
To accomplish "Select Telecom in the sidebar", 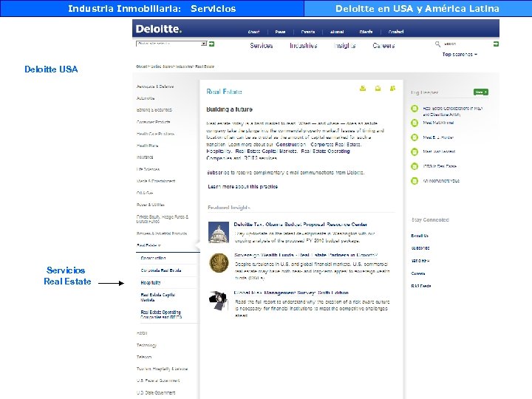I will (x=144, y=357).
